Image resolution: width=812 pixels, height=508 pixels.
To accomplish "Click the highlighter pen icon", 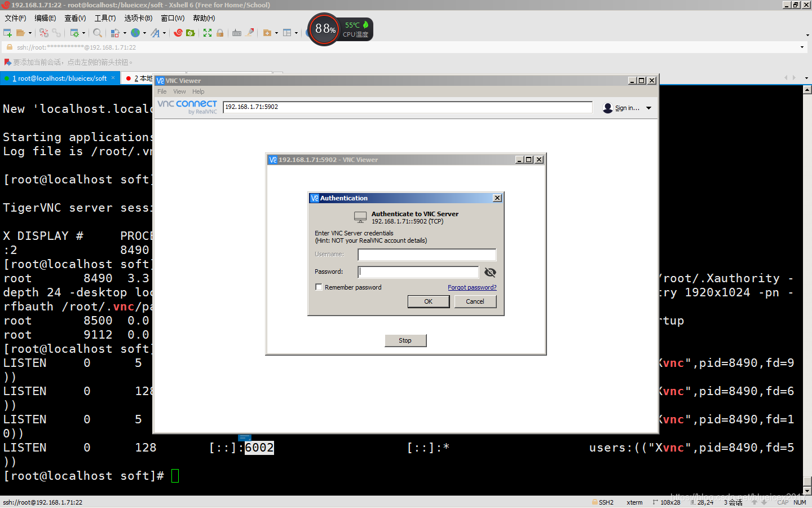I will (250, 33).
